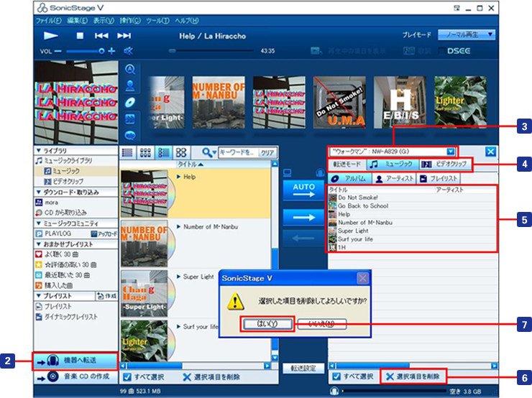Select Go Back to School in device list
This screenshot has width=532, height=398.
(362, 205)
